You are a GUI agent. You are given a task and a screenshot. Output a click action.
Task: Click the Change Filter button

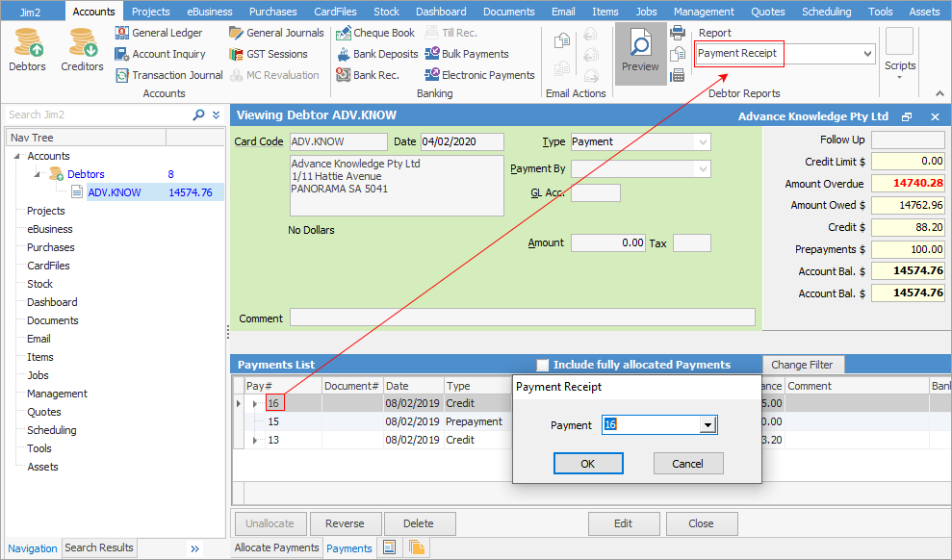804,365
